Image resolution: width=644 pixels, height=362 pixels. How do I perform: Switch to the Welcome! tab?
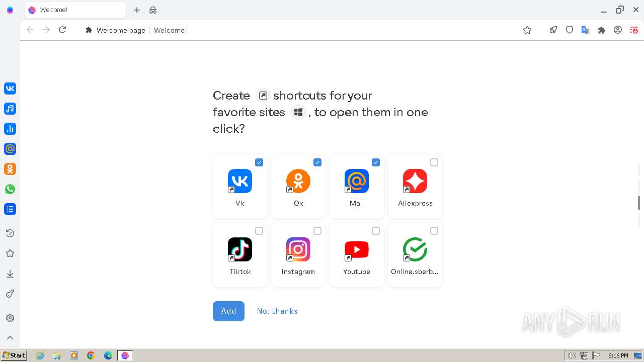point(75,10)
